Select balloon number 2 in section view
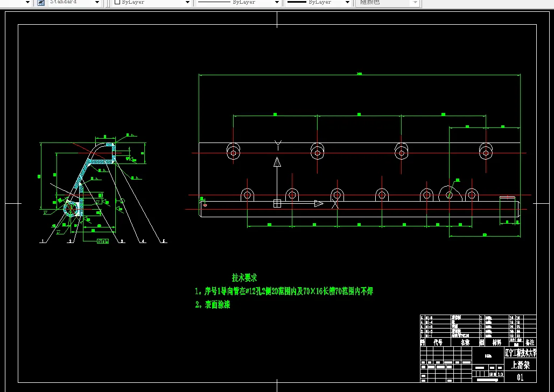Image resolution: width=554 pixels, height=392 pixels. (x=71, y=241)
